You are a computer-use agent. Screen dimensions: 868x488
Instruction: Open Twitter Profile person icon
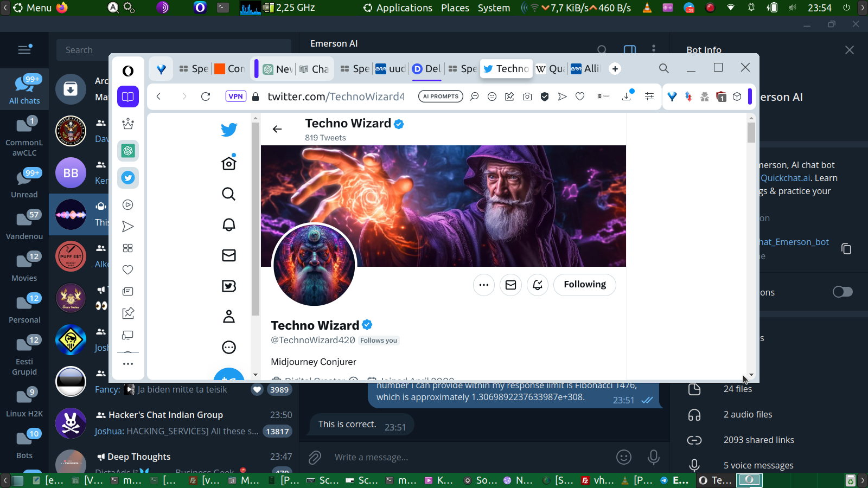click(x=229, y=317)
